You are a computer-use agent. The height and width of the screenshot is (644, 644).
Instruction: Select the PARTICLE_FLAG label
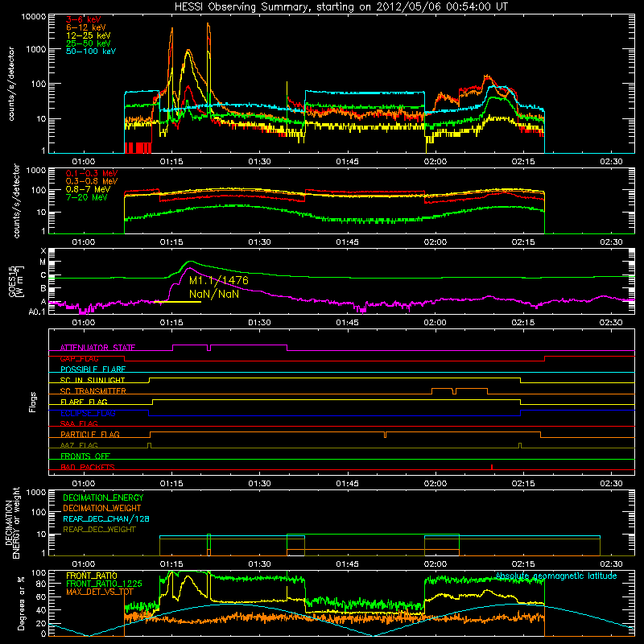pyautogui.click(x=90, y=434)
